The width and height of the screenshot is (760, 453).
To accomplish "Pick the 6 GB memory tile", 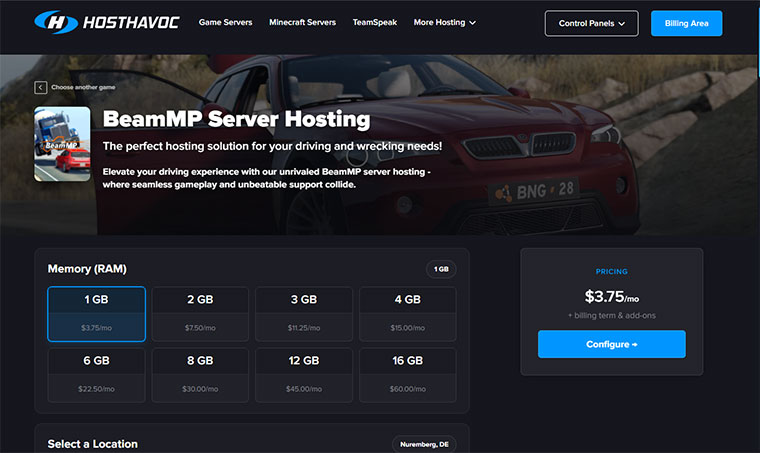I will point(96,375).
